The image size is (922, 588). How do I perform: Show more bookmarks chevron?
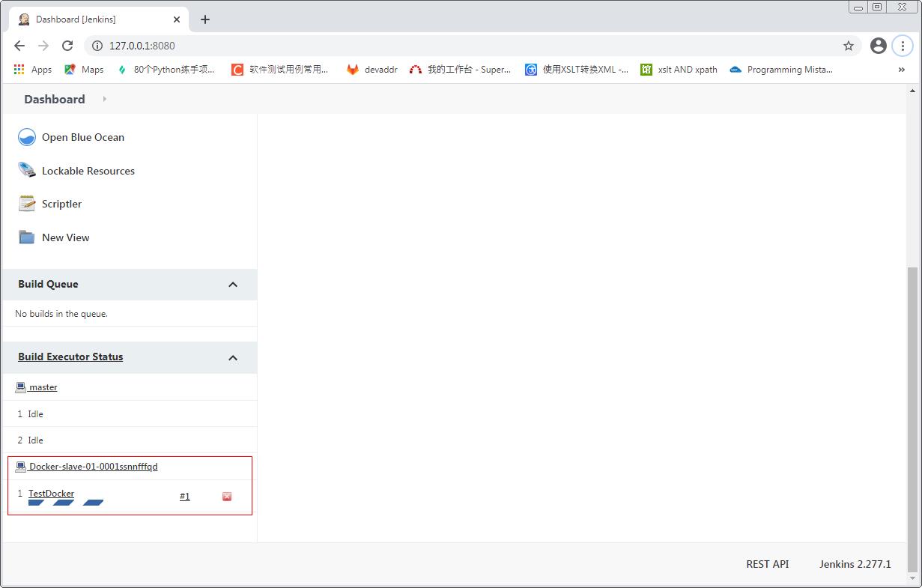901,70
